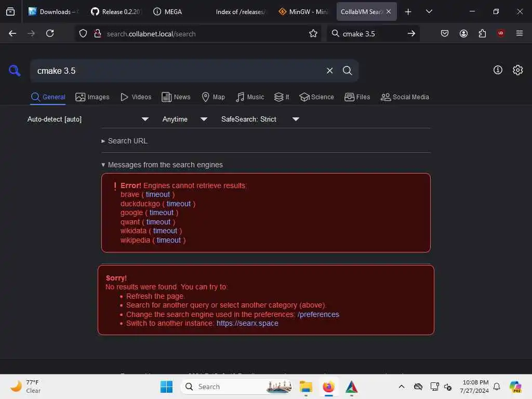The height and width of the screenshot is (399, 532).
Task: Expand the Search URL section
Action: point(125,141)
